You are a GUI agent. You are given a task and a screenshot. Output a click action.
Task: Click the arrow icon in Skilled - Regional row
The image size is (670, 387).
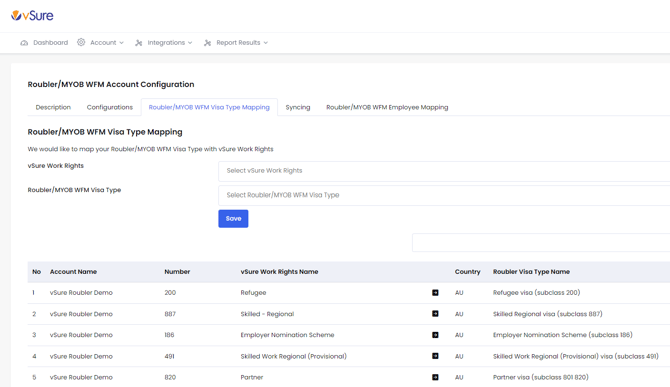pyautogui.click(x=435, y=314)
